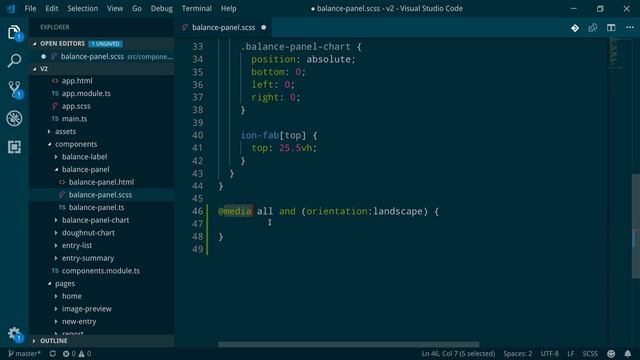Open the Edit menu
Viewport: 640px width, 360px height.
click(x=51, y=8)
